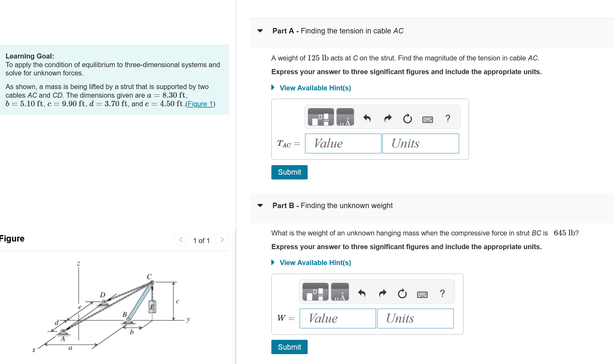Open the unit symbols icon in Part A toolbar

tap(345, 117)
